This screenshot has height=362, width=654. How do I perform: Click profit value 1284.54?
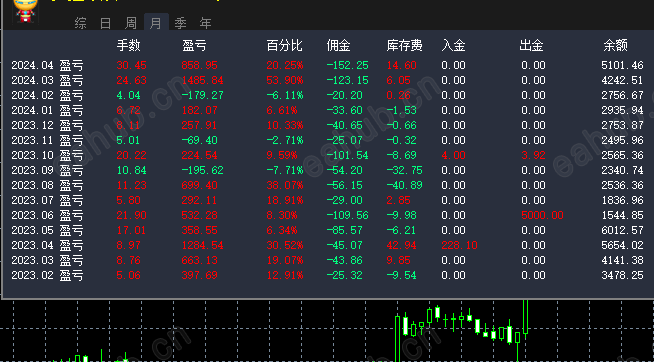click(203, 246)
